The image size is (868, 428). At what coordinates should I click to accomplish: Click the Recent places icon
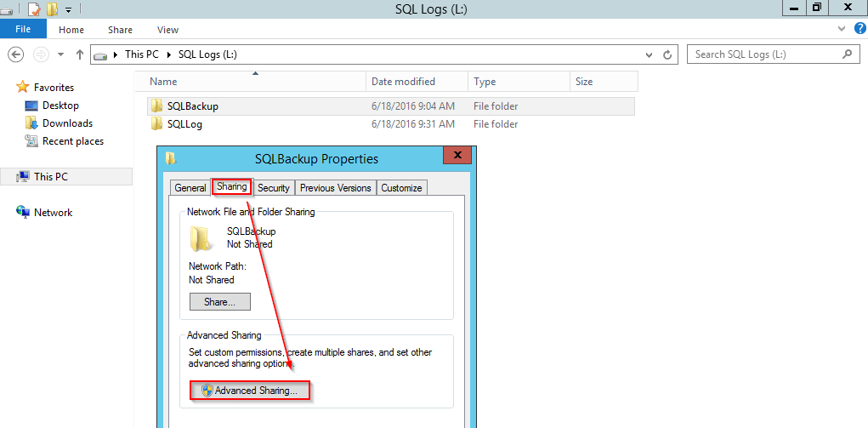click(31, 140)
